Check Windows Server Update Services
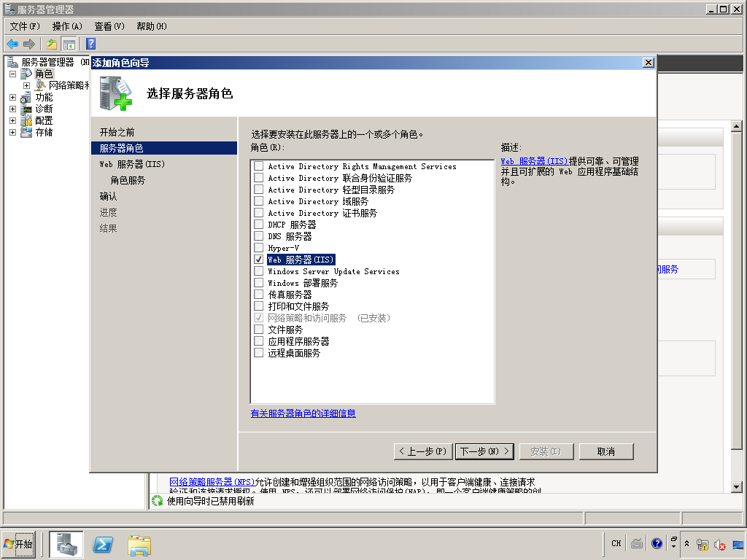747x560 pixels. (259, 271)
